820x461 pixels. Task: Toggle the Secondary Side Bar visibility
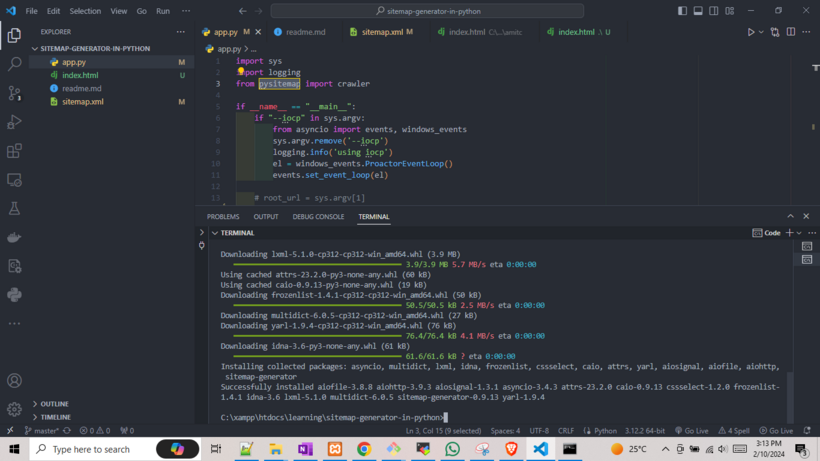pos(714,11)
